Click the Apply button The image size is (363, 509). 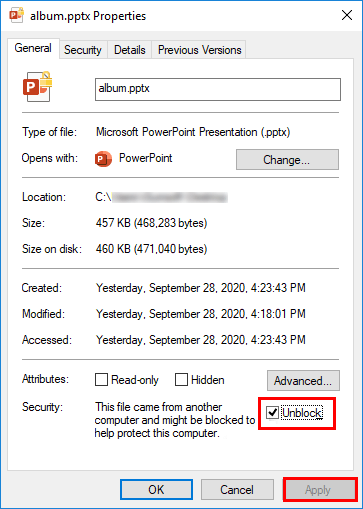tap(320, 490)
